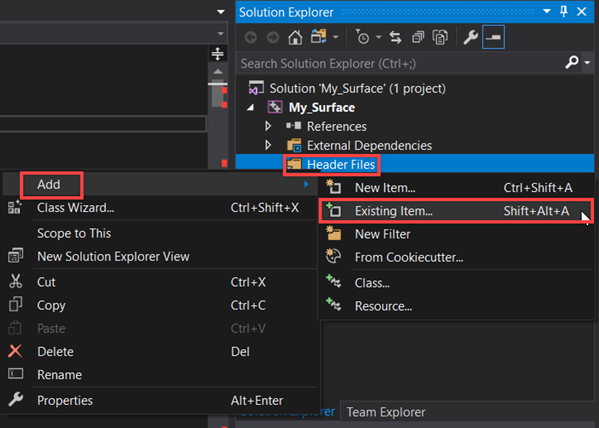Viewport: 599px width, 428px height.
Task: Click the New Filter folder icon
Action: [x=333, y=233]
